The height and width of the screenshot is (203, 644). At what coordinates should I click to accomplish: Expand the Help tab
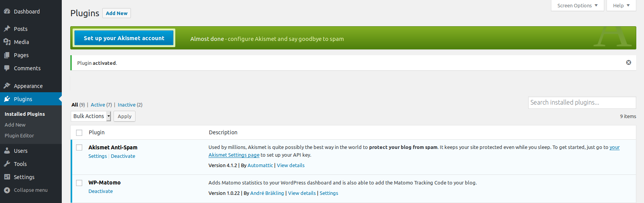(x=621, y=5)
